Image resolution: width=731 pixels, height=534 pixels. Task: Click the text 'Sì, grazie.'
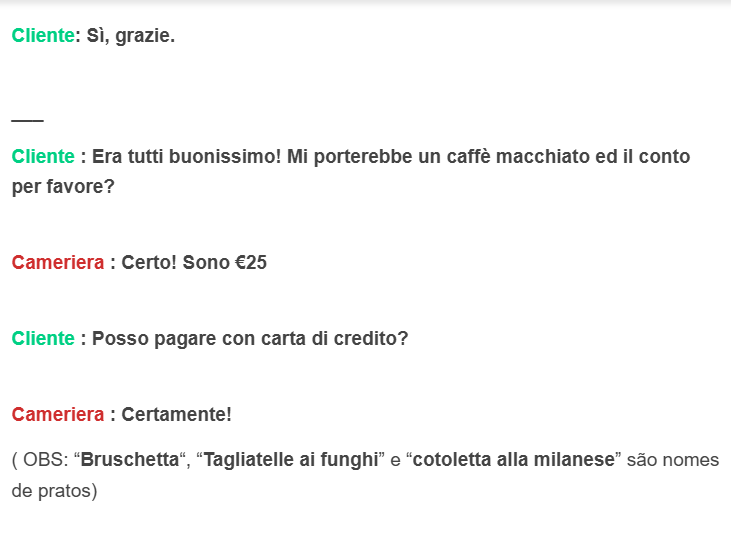click(x=131, y=36)
